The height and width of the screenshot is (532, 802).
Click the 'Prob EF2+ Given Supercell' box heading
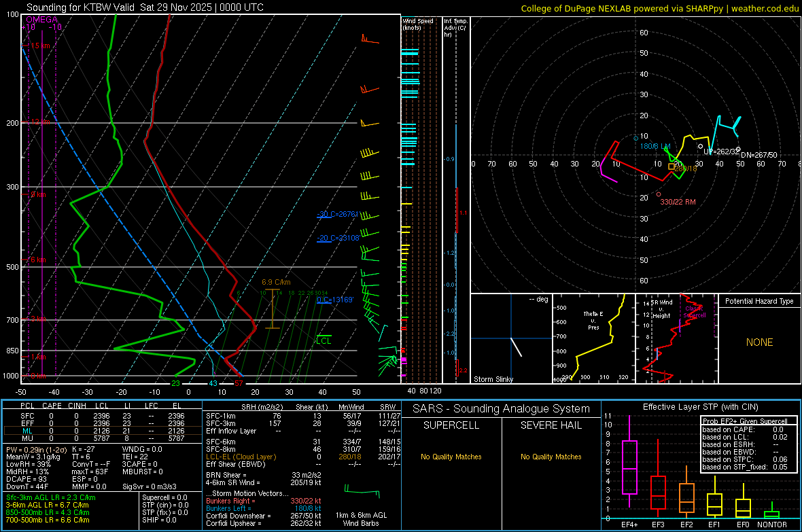[745, 421]
